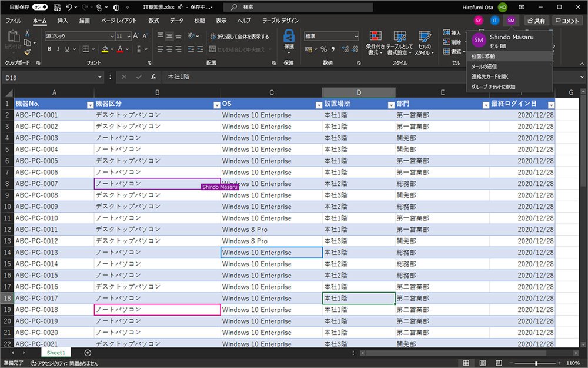Open filter dropdown for OS column
Viewport: 588px width, 368px height.
coord(319,105)
